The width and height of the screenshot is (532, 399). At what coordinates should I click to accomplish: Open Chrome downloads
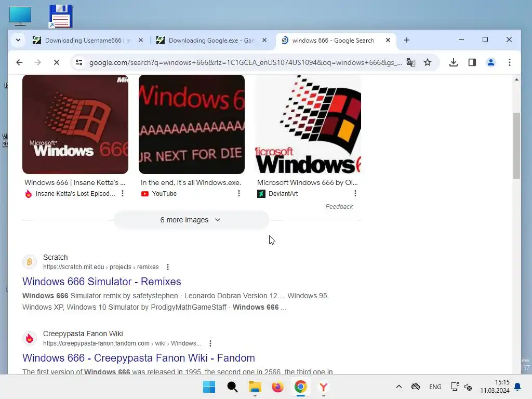pos(453,62)
